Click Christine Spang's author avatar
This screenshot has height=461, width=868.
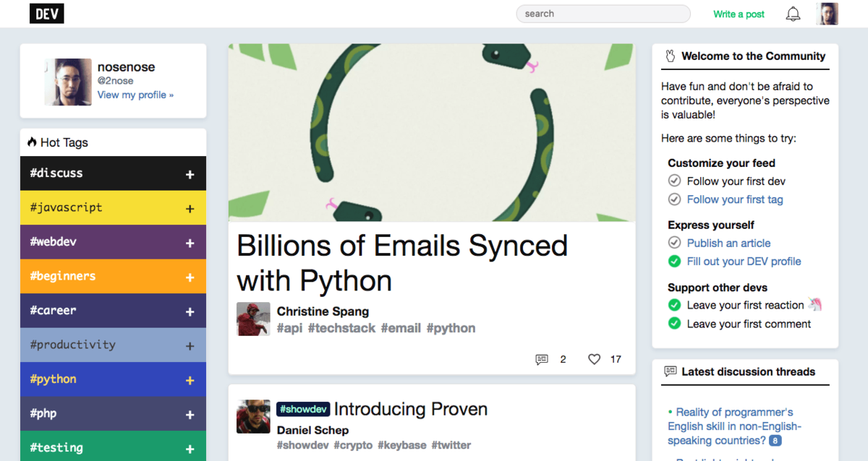(253, 319)
